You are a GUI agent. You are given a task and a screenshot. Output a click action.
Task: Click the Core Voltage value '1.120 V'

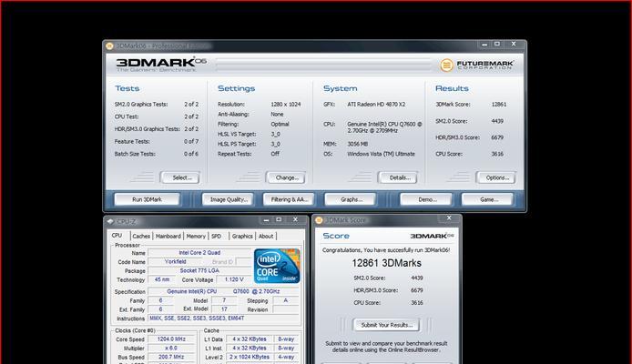tap(234, 279)
